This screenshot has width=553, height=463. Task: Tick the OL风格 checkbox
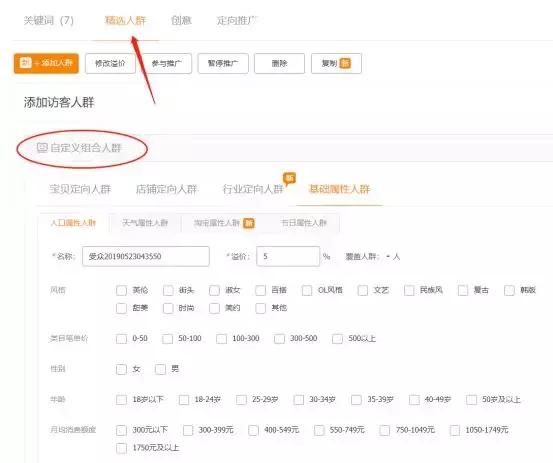(307, 291)
